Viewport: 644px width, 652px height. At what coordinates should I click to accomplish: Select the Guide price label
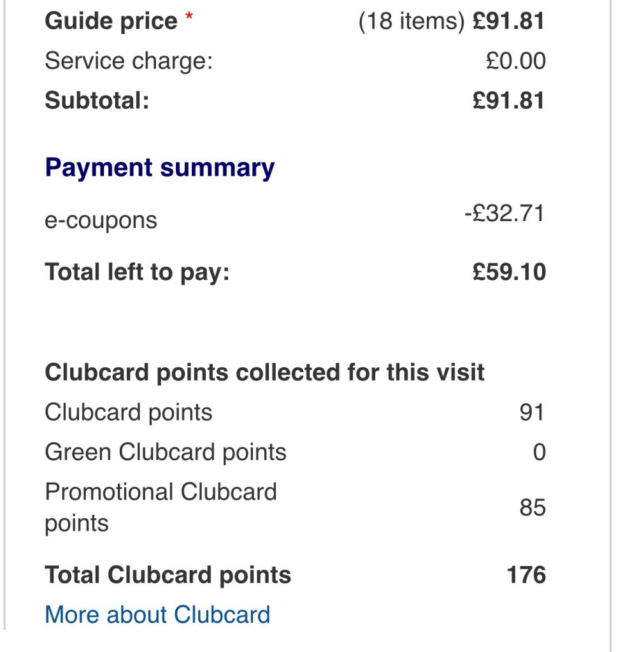pyautogui.click(x=111, y=22)
